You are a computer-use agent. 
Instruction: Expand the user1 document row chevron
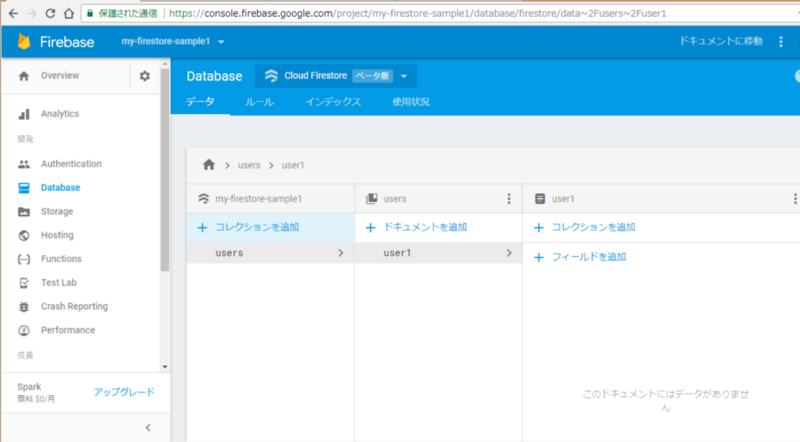coord(509,253)
